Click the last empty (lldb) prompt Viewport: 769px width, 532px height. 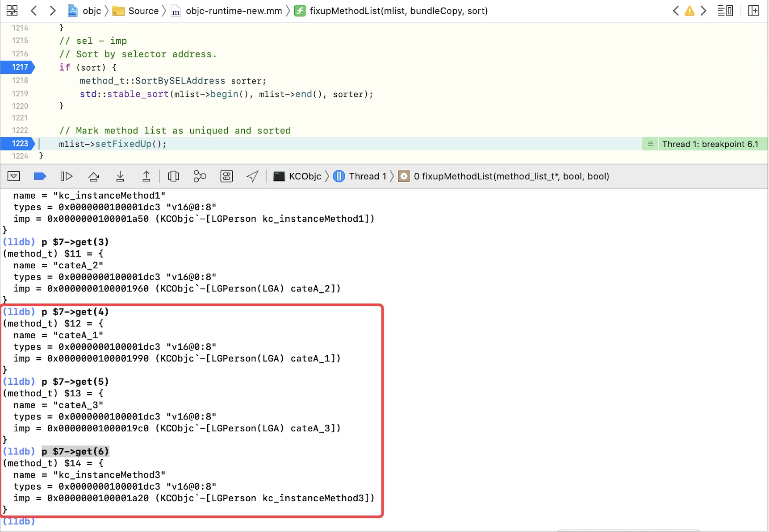tap(19, 521)
